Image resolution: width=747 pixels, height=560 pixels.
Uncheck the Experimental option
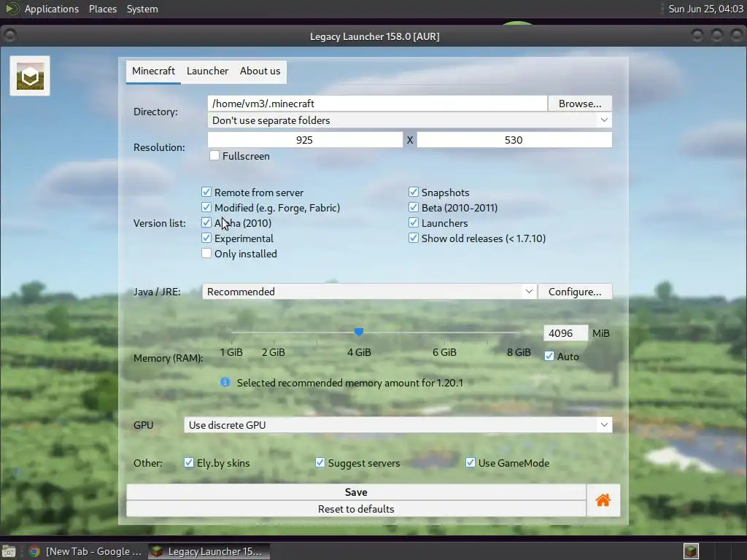pos(206,238)
